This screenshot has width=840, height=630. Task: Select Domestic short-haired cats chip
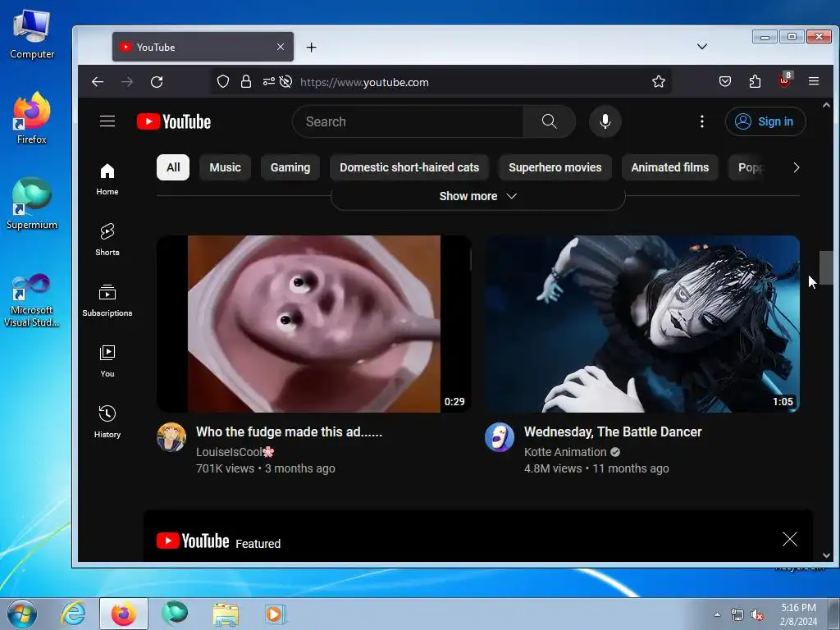pyautogui.click(x=409, y=167)
